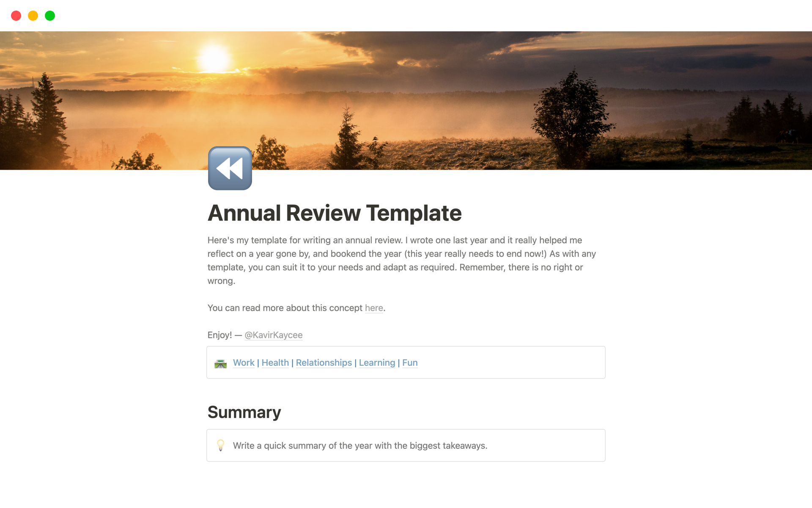
Task: Click the @KavirKaycee mention link
Action: (273, 335)
